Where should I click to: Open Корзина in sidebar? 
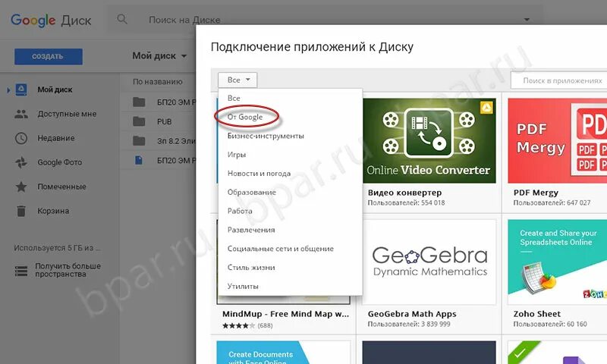click(x=53, y=211)
